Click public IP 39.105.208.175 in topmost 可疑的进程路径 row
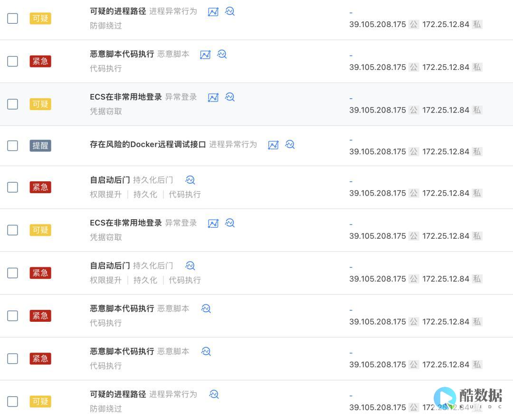Viewport: 513px width, 420px height. [378, 25]
